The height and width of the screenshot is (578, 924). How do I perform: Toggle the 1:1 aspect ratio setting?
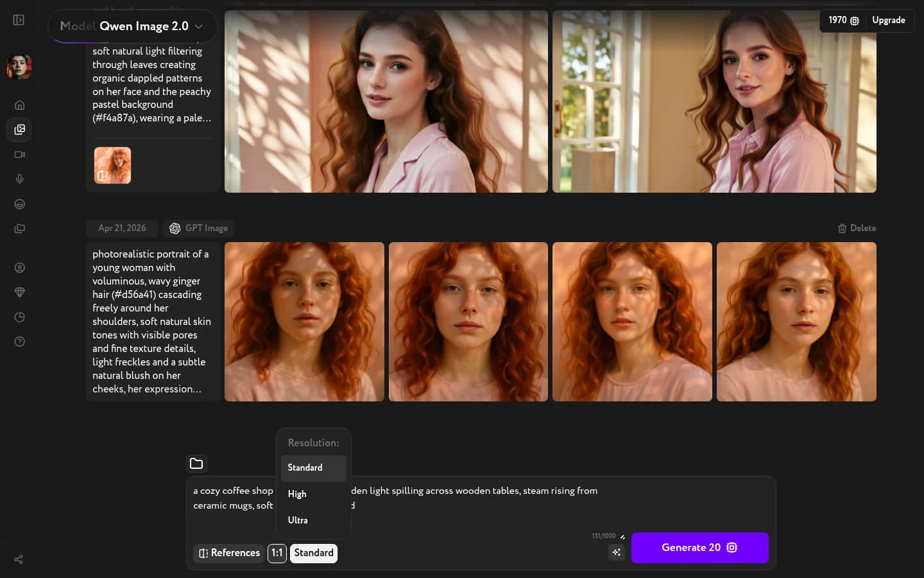pyautogui.click(x=277, y=553)
